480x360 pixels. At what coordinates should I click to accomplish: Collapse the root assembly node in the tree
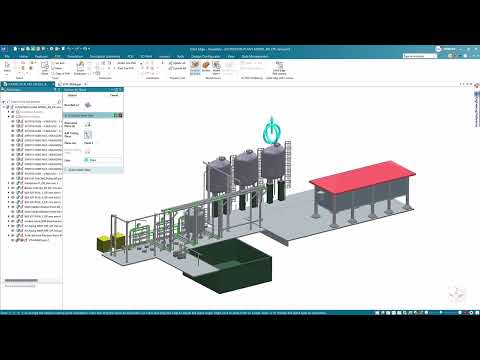pos(4,107)
